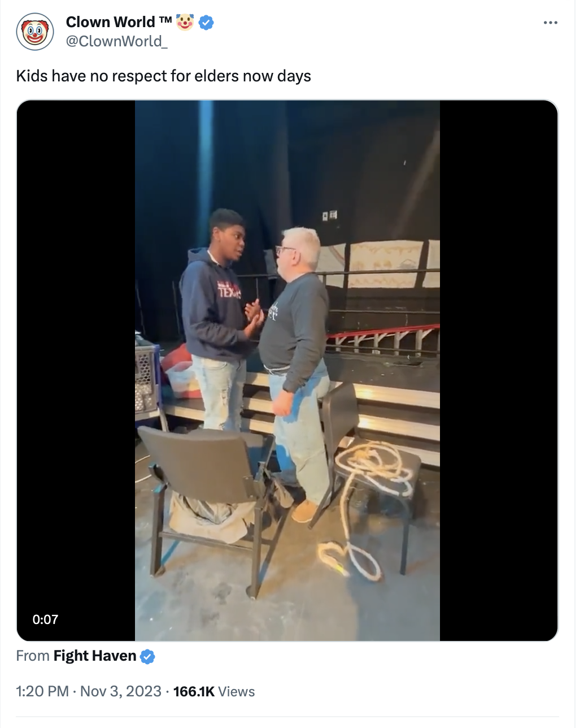Screen dimensions: 584x728
Task: Click the TEXAS hoodie in the video
Action: [213, 305]
